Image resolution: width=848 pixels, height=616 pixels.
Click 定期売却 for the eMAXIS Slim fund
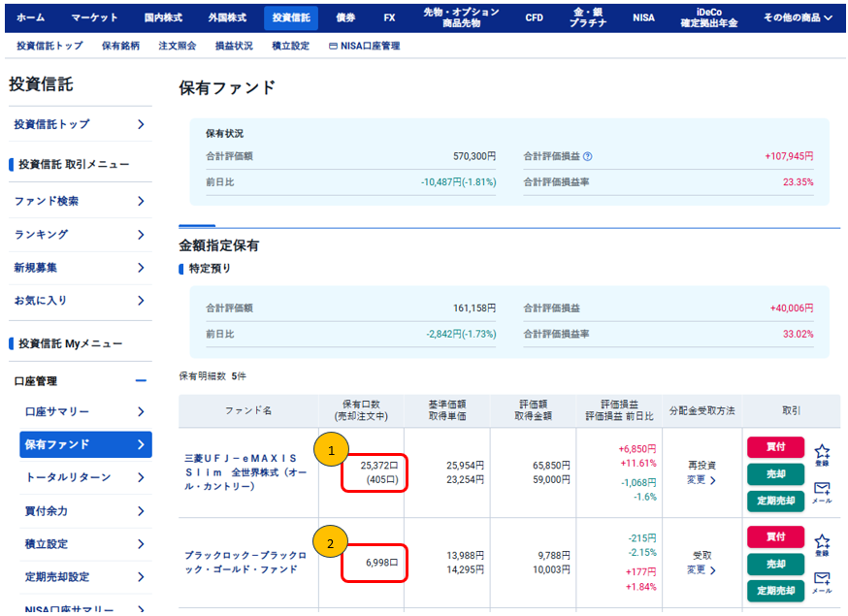[x=775, y=501]
